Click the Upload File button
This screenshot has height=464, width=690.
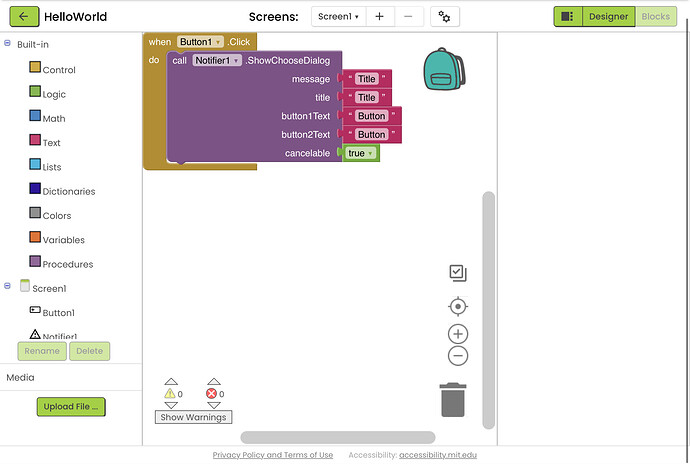tap(71, 406)
